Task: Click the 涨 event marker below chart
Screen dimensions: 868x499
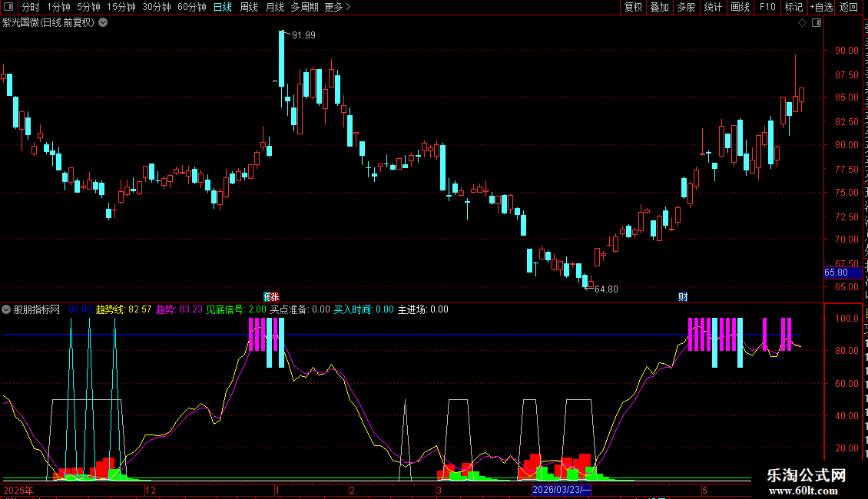Action: [274, 297]
